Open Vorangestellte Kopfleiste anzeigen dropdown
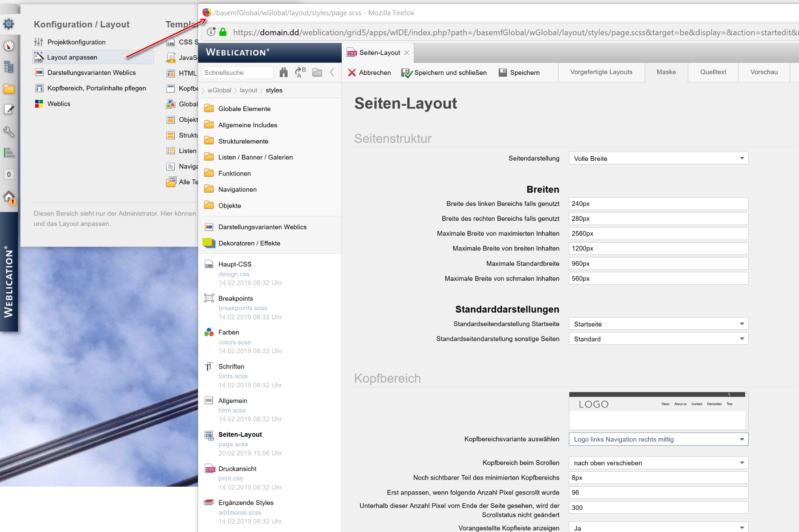The height and width of the screenshot is (532, 799). coord(658,527)
